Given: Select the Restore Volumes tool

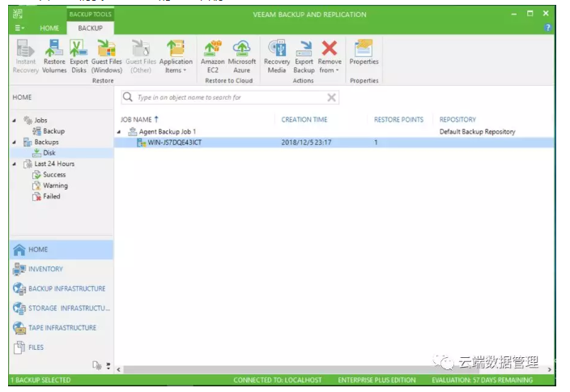Looking at the screenshot, I should click(54, 57).
